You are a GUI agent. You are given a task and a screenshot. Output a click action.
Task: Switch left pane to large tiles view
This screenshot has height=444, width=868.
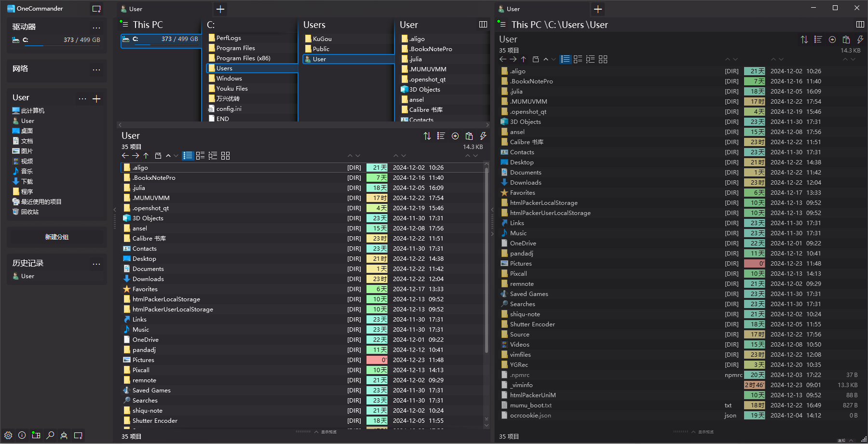tap(225, 156)
